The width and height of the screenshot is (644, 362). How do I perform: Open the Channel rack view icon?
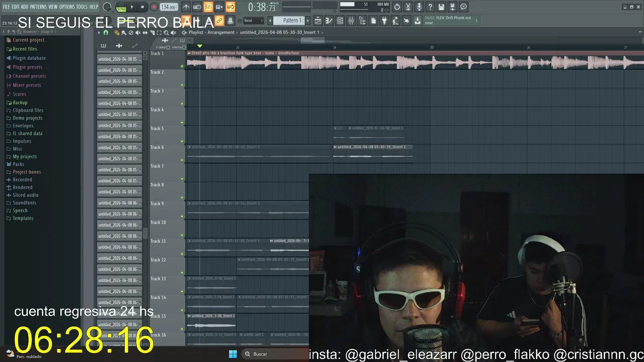(x=340, y=21)
